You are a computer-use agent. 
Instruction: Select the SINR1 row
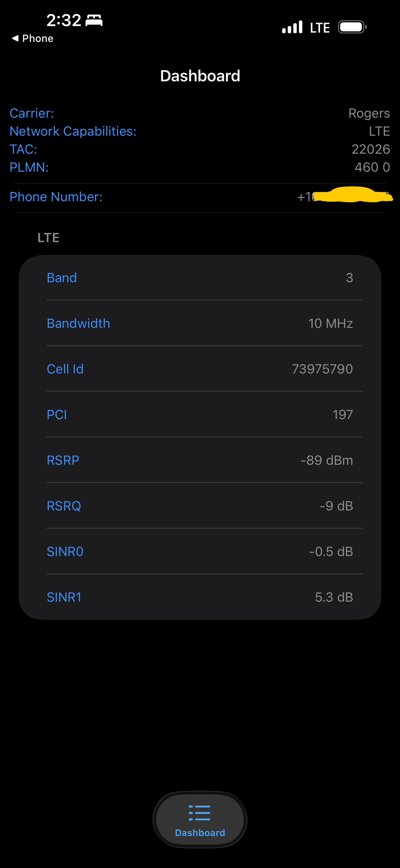click(x=200, y=597)
